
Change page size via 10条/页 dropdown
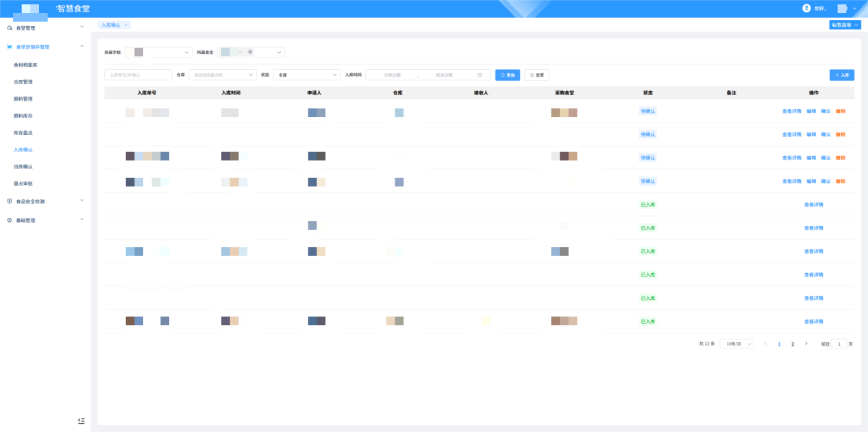pos(736,344)
